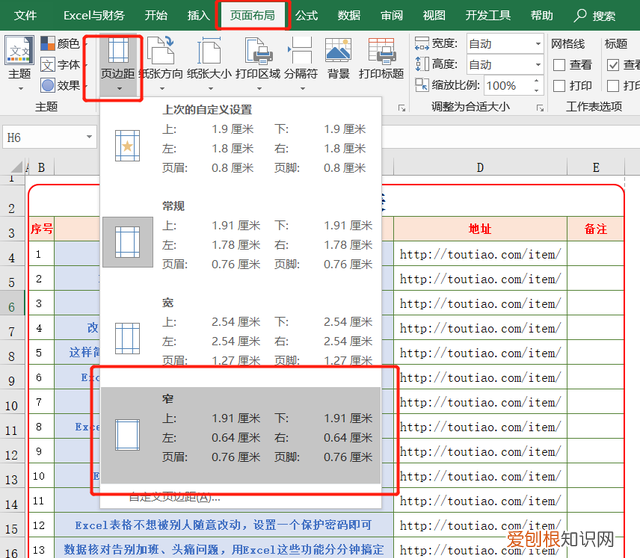This screenshot has height=558, width=640.
Task: Expand the 高度 自动 dropdown
Action: (538, 64)
